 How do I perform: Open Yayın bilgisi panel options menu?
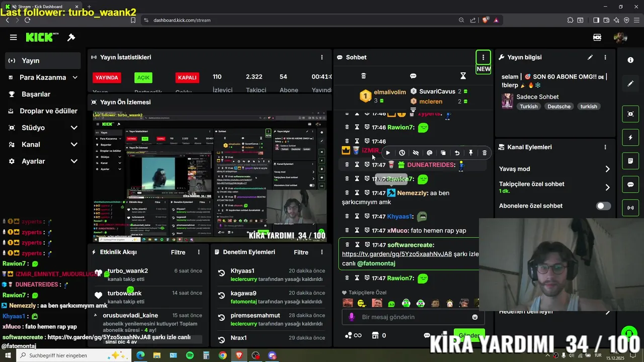pos(605,57)
